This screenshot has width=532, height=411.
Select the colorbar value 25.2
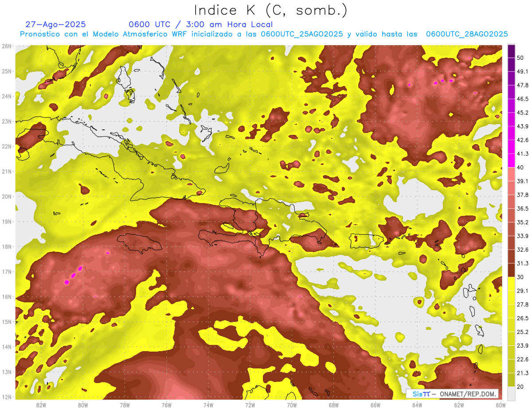(x=523, y=332)
